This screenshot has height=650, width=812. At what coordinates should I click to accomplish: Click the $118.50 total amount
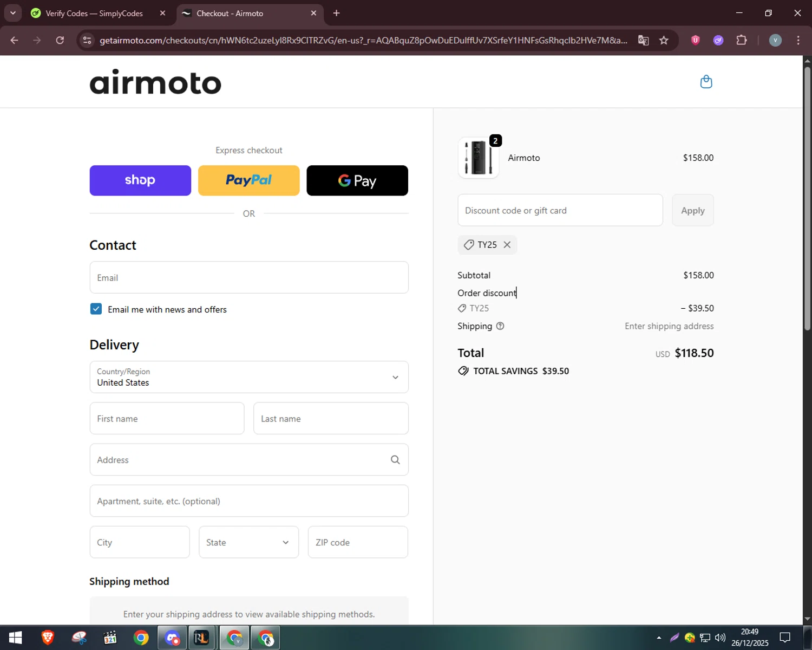pos(694,353)
